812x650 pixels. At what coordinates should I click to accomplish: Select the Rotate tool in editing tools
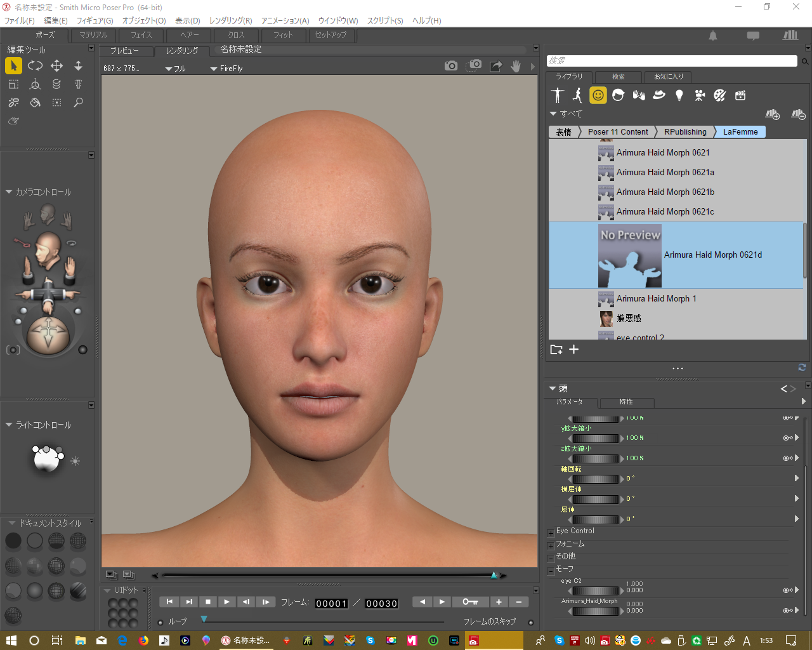click(x=36, y=65)
